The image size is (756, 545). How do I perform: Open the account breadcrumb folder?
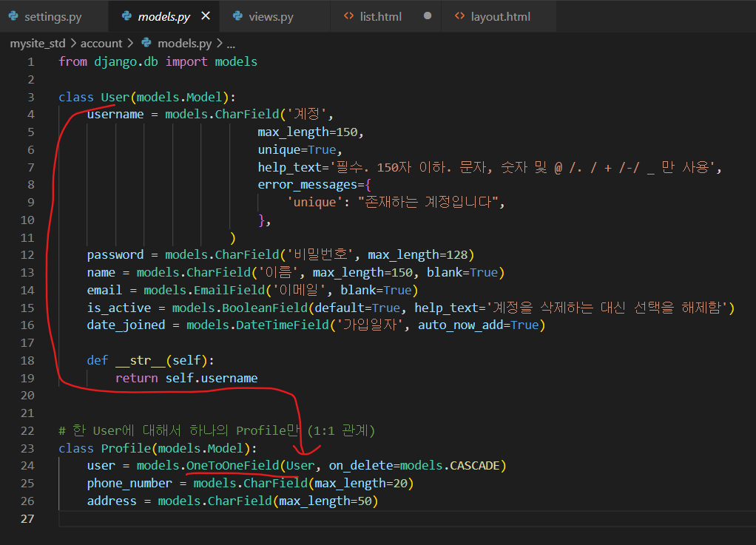(x=101, y=44)
